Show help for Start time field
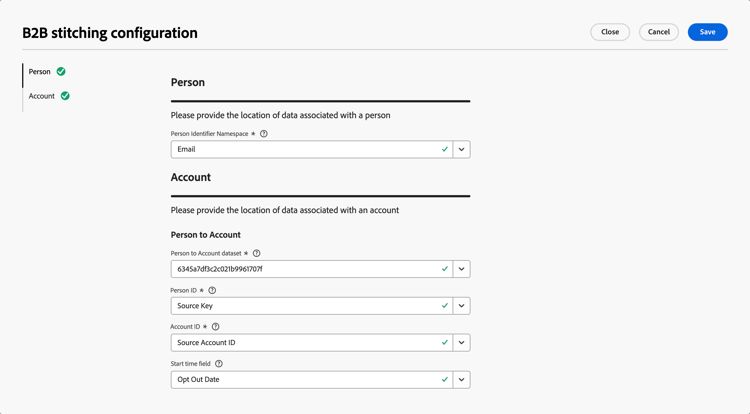The width and height of the screenshot is (750, 414). pyautogui.click(x=219, y=364)
